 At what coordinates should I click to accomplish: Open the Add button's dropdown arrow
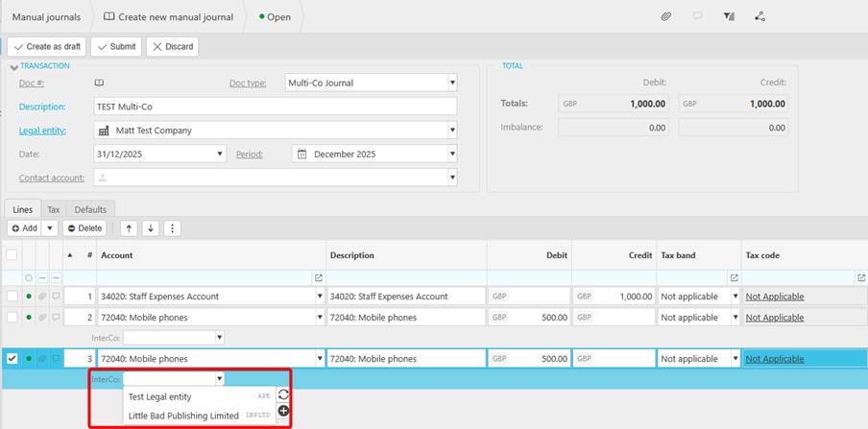coord(50,228)
